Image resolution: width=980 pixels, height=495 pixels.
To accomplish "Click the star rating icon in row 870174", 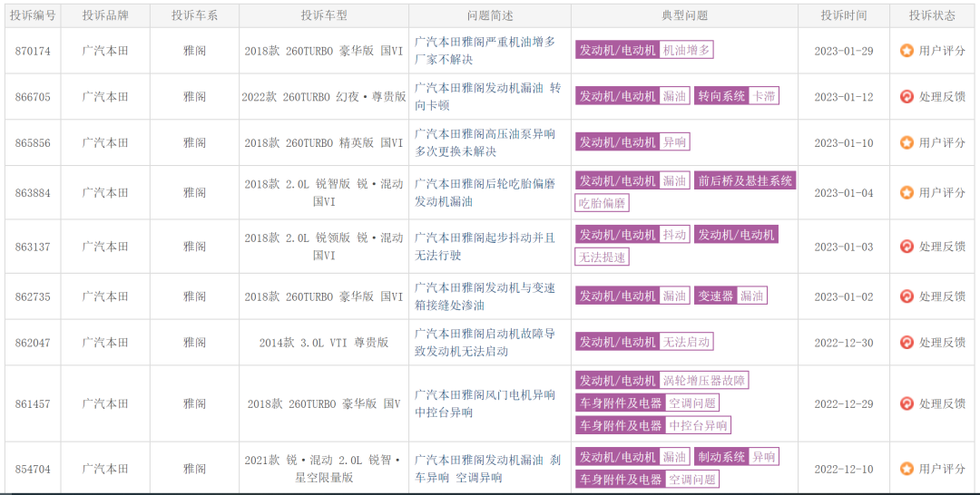I will click(906, 51).
